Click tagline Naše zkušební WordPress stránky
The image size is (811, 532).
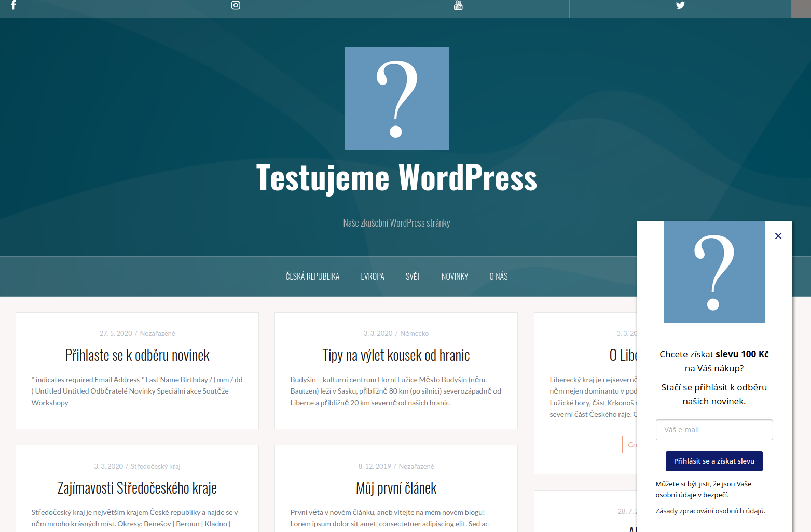(396, 223)
